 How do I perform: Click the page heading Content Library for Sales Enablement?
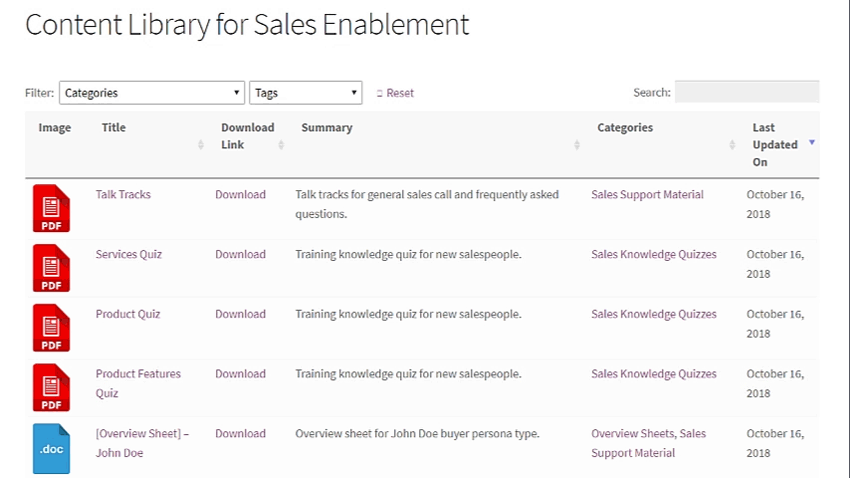247,25
